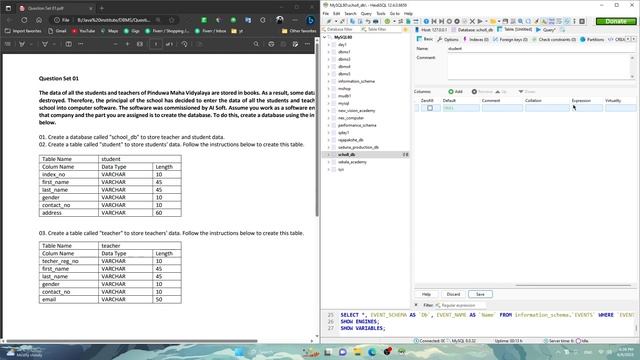640x360 pixels.
Task: Click the Database filter field
Action: [x=340, y=29]
